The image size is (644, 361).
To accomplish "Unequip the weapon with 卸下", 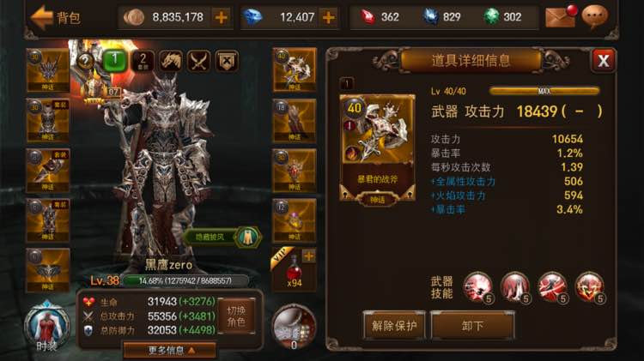I will tap(472, 326).
